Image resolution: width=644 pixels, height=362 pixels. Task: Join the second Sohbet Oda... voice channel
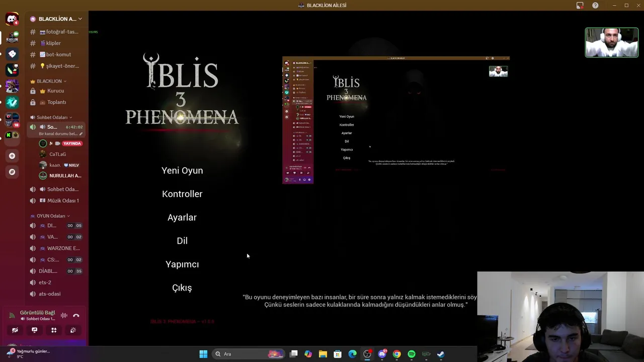click(x=56, y=189)
